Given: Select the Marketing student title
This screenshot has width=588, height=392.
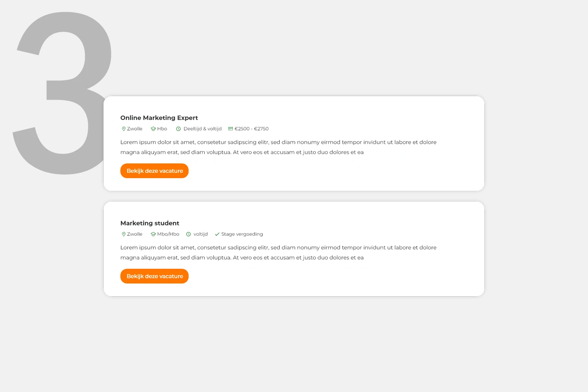Looking at the screenshot, I should pyautogui.click(x=150, y=223).
